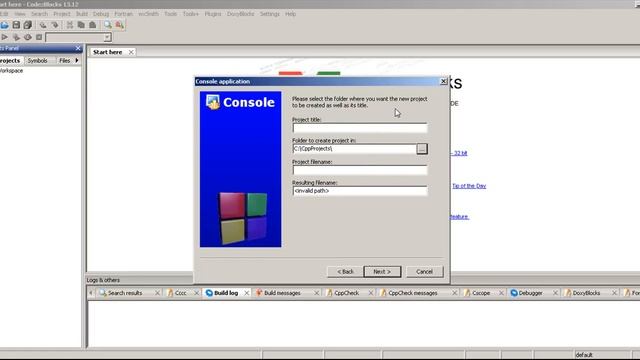The width and height of the screenshot is (640, 360).
Task: Close the Start here tab
Action: [131, 52]
